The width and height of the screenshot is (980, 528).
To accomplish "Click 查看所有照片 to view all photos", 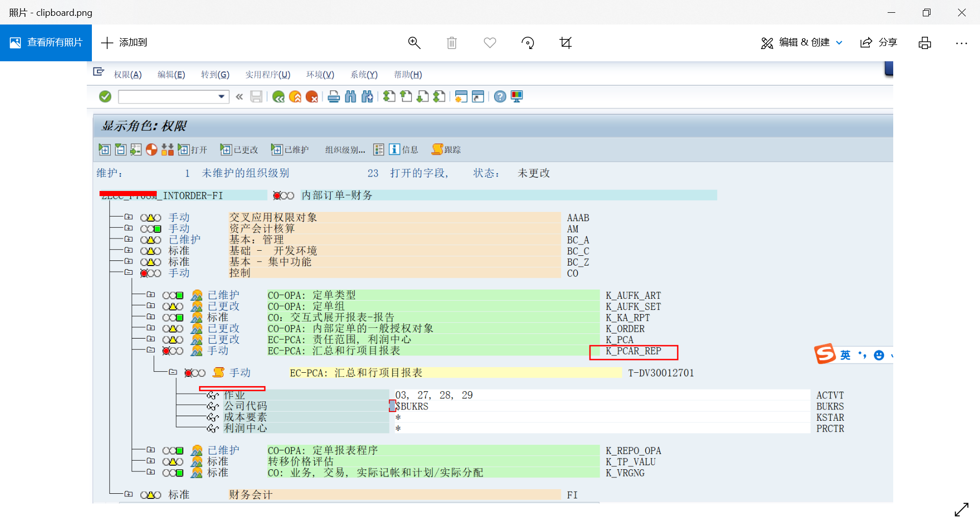I will [x=46, y=43].
